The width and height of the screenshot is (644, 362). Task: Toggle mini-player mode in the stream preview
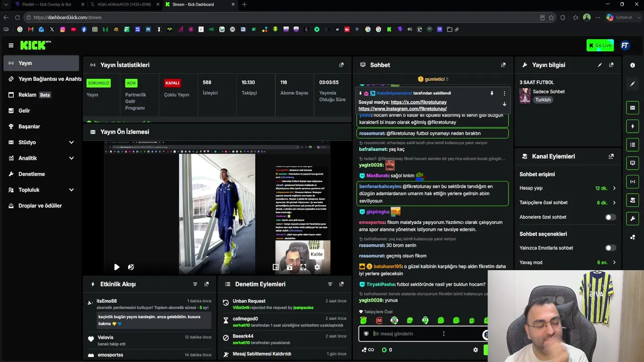275,267
